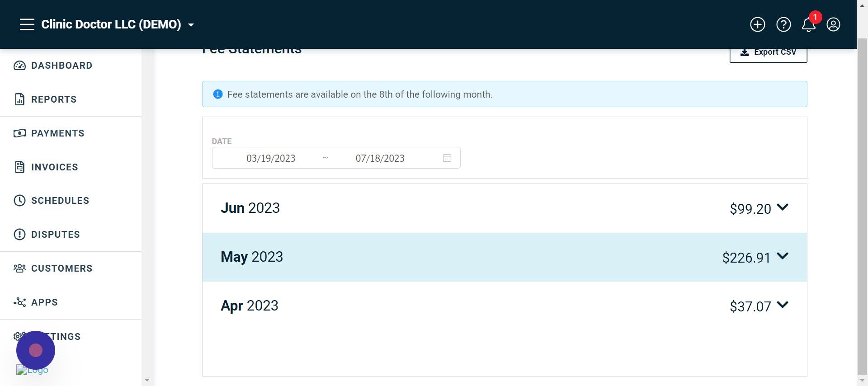Open the hamburger navigation menu
This screenshot has height=386, width=868.
tap(27, 24)
